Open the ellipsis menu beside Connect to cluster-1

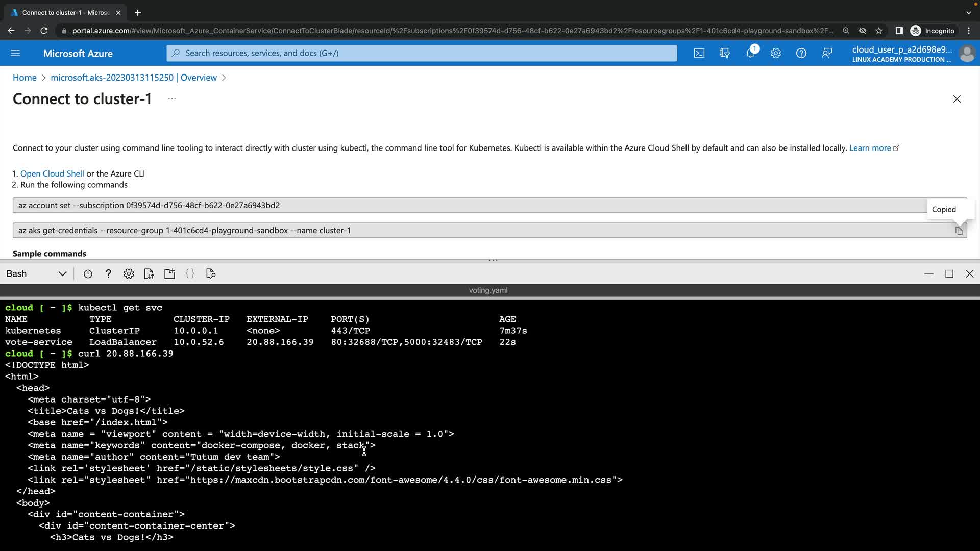(x=172, y=99)
